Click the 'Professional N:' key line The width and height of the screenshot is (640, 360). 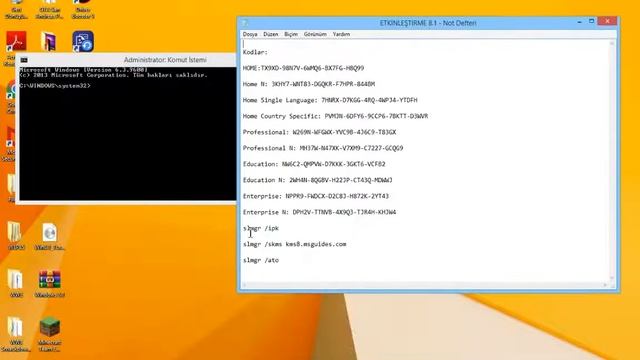point(323,148)
